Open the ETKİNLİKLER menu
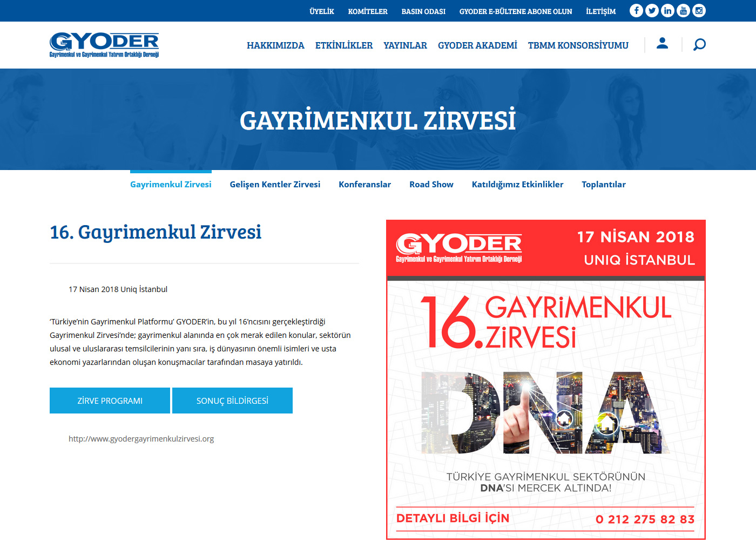Viewport: 756px width, 556px height. (345, 45)
